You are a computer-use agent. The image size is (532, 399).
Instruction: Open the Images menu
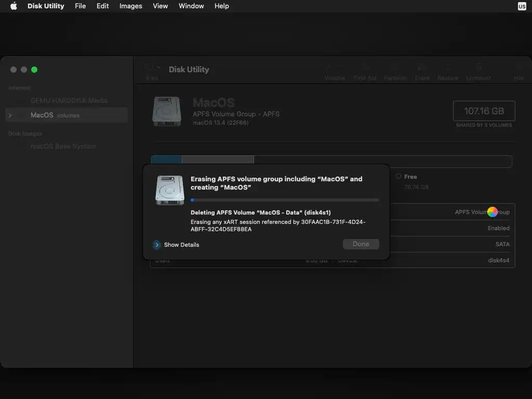coord(130,6)
